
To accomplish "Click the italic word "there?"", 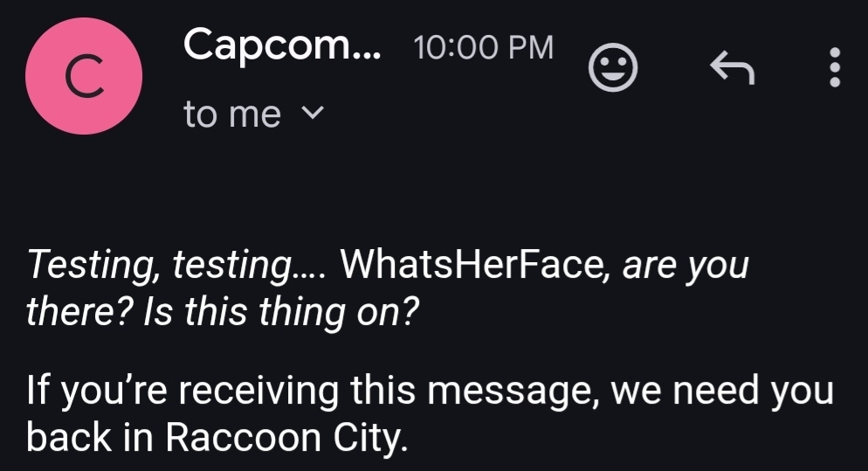I will click(x=80, y=312).
